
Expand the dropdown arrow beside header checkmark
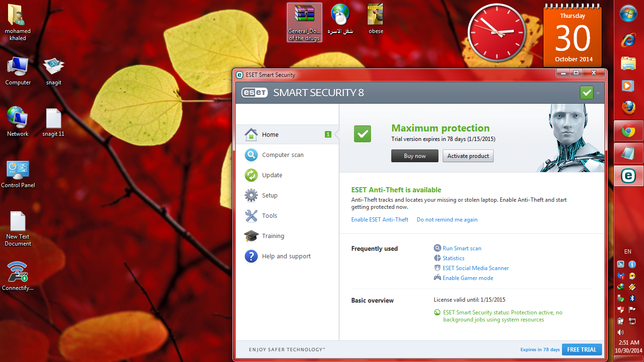[598, 93]
